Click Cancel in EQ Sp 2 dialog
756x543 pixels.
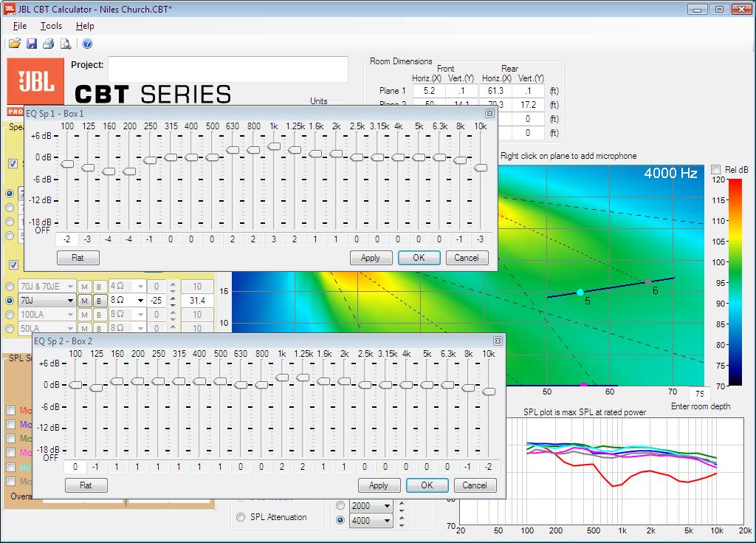475,485
